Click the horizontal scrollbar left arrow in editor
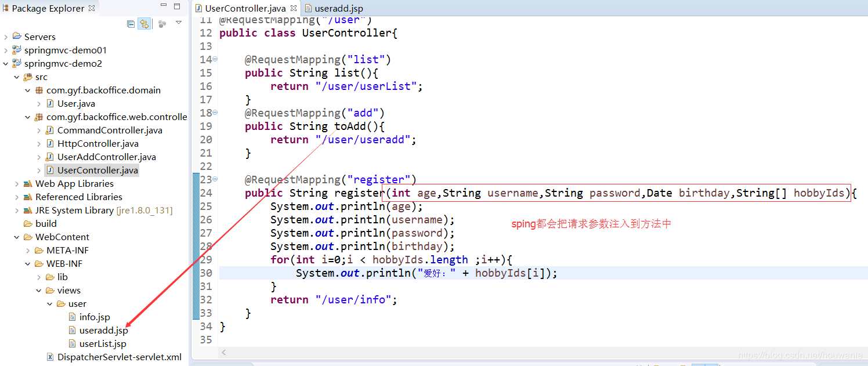 224,352
